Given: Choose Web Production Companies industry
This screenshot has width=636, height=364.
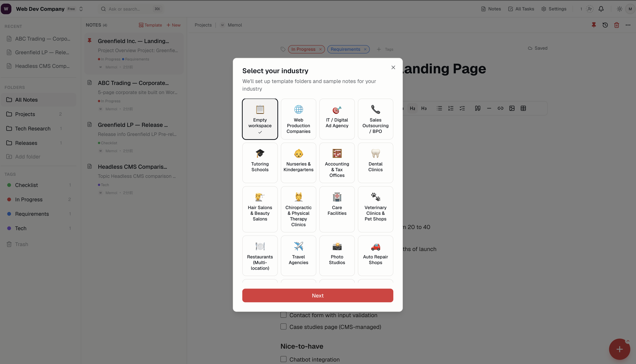Looking at the screenshot, I should tap(298, 119).
